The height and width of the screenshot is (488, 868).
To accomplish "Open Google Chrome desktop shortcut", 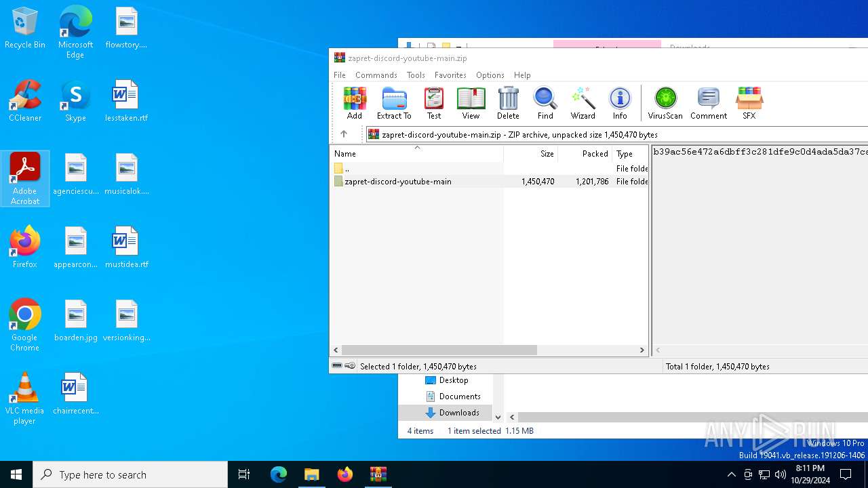I will tap(25, 325).
